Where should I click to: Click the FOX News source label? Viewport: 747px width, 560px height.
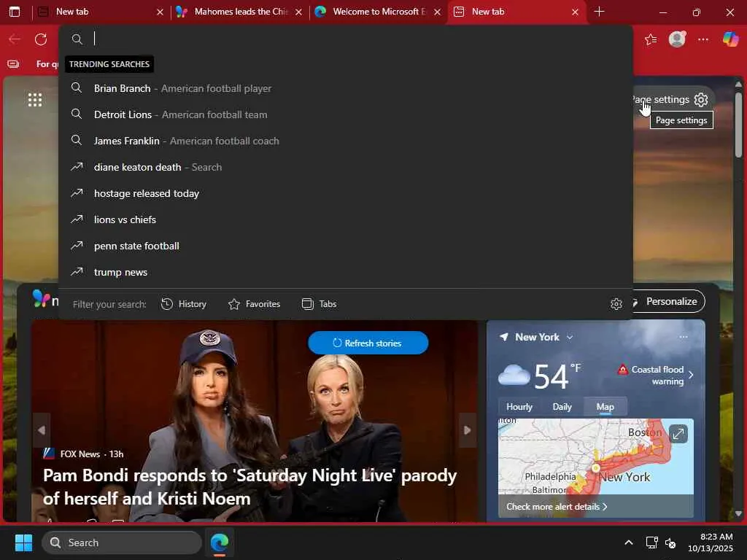click(x=80, y=454)
